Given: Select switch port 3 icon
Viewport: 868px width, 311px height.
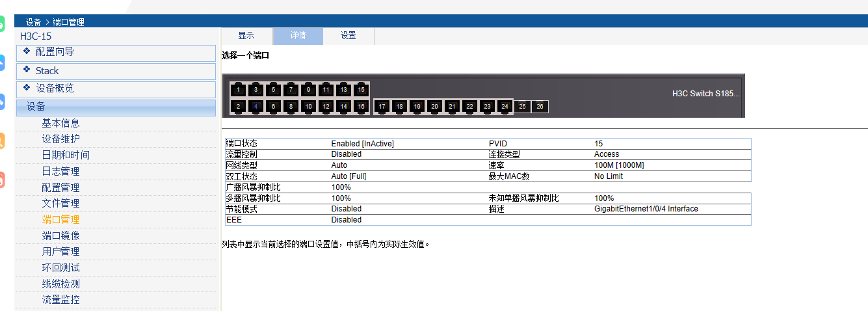Looking at the screenshot, I should point(256,90).
